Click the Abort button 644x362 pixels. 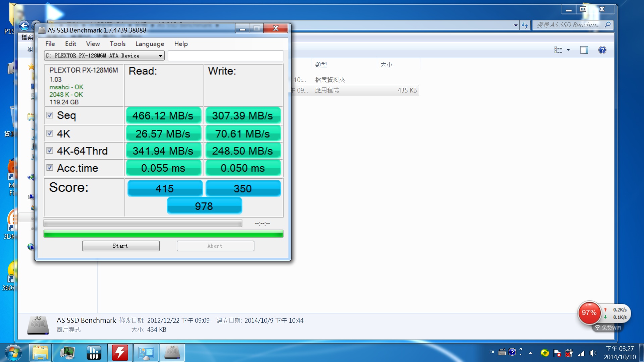point(215,246)
